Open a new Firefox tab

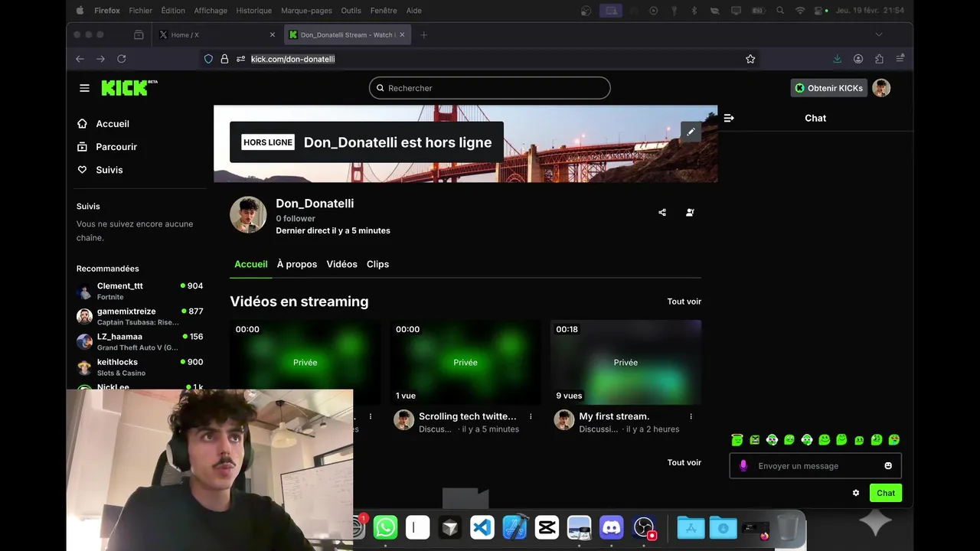[423, 34]
